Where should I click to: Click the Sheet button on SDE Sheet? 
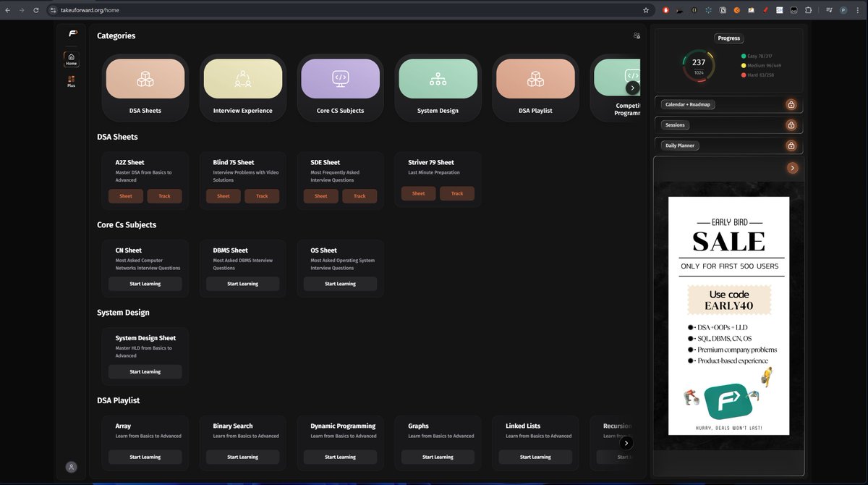coord(321,196)
